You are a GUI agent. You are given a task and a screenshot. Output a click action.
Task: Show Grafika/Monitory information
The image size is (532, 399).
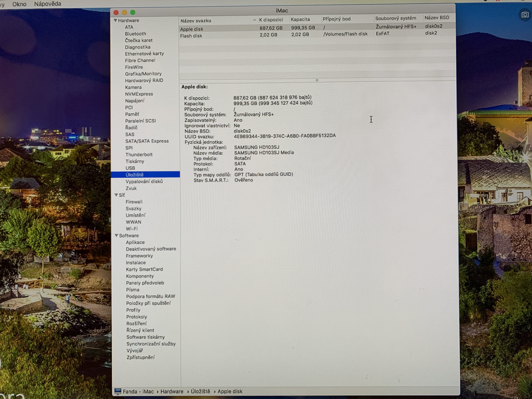[143, 74]
